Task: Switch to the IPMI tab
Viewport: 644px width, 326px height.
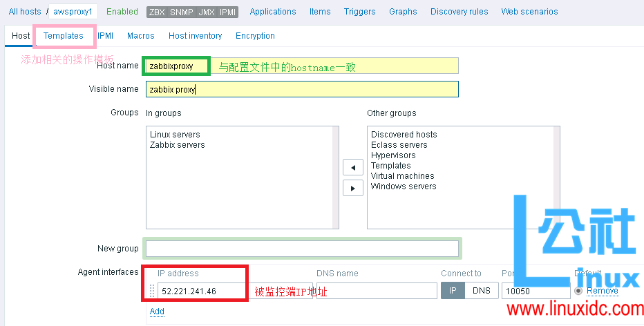Action: click(x=106, y=36)
